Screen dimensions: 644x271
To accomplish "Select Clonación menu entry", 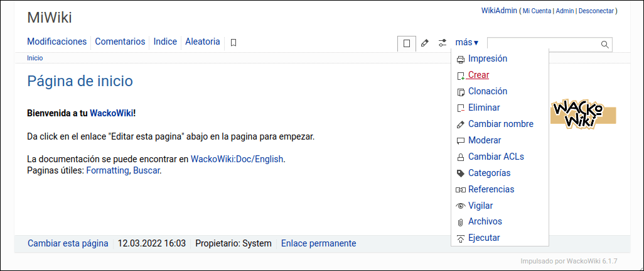I will (x=488, y=91).
